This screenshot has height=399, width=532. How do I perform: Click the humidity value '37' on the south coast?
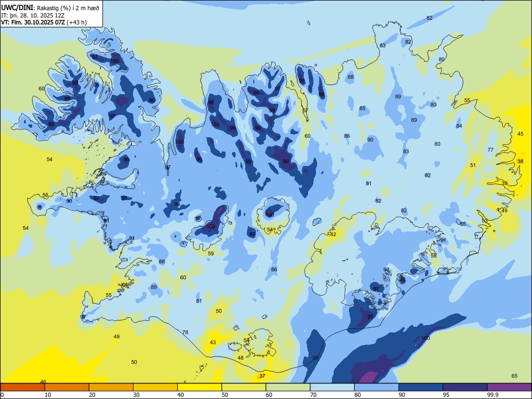(x=262, y=376)
